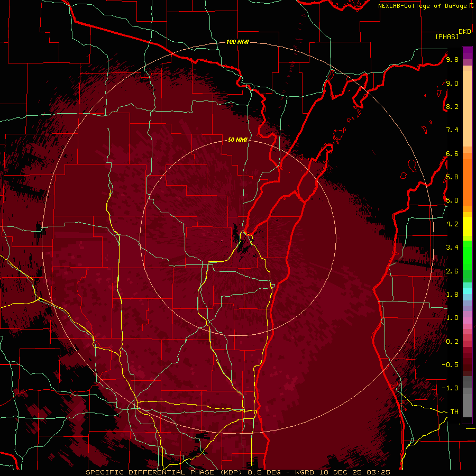The height and width of the screenshot is (476, 476).
Task: Click the 100 NMI range ring label
Action: (x=237, y=42)
